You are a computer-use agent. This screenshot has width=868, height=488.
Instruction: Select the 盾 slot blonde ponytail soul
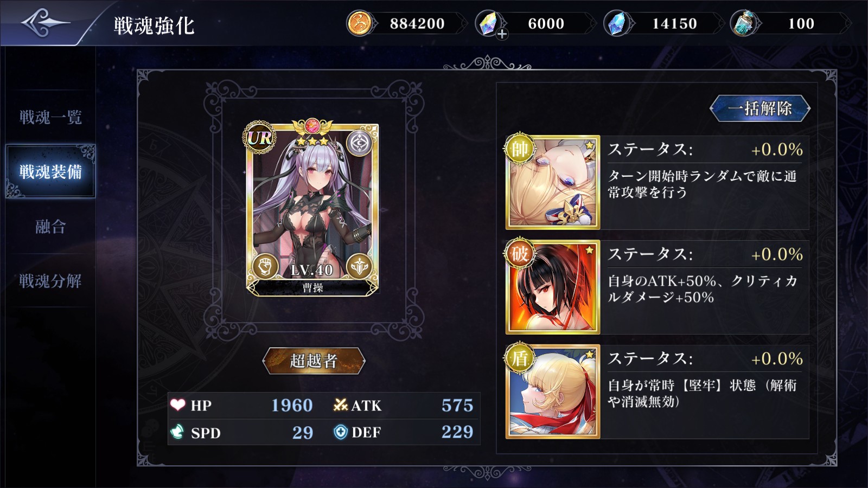pos(553,391)
